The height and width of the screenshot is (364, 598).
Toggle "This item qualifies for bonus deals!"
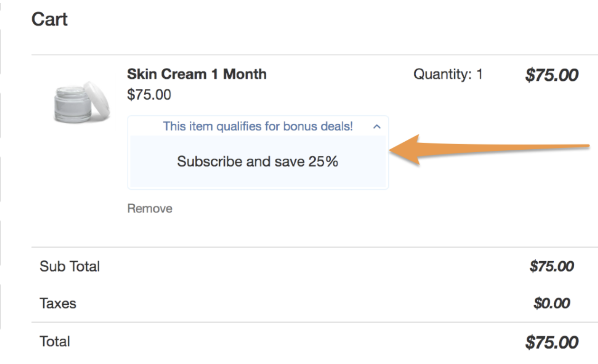click(258, 127)
